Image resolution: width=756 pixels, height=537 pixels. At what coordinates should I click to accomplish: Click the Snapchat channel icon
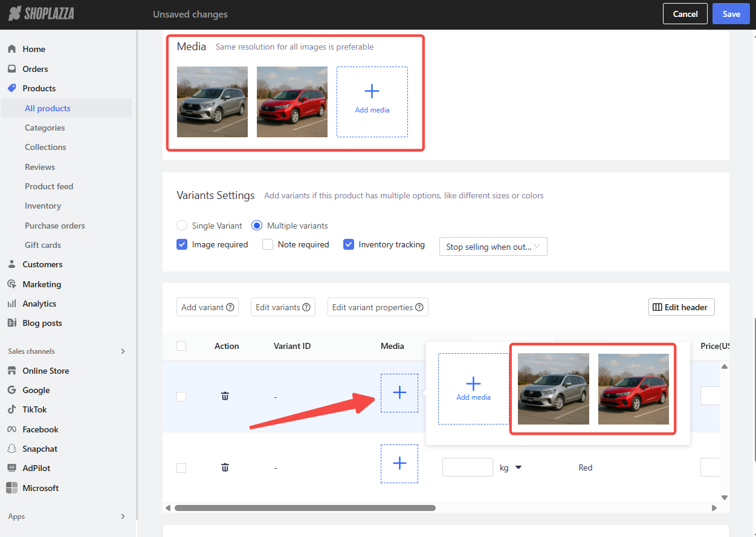[x=11, y=449]
